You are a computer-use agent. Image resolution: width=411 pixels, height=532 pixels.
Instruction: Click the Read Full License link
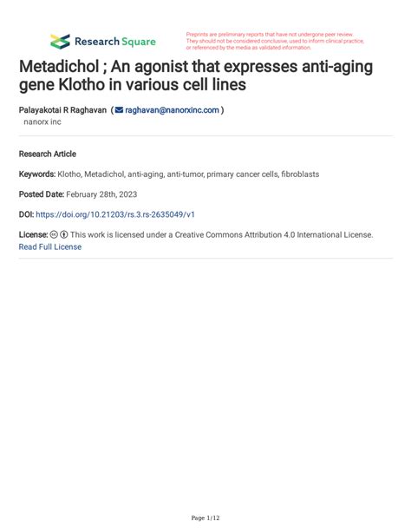50,246
